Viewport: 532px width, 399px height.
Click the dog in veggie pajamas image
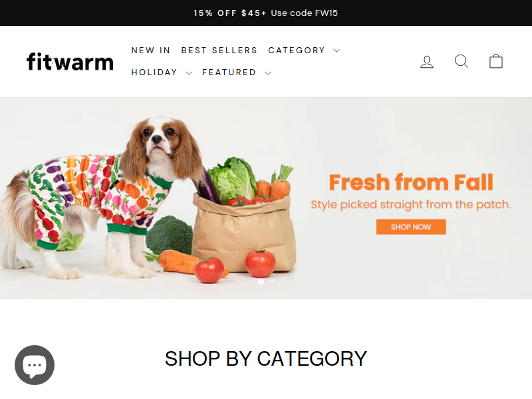click(102, 198)
